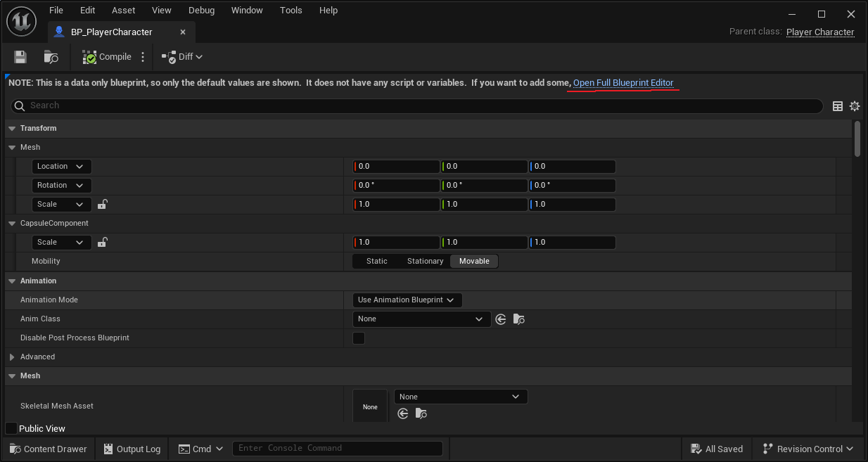Open the Diff dropdown in the toolbar
Screen dimensions: 868x462
click(x=182, y=57)
